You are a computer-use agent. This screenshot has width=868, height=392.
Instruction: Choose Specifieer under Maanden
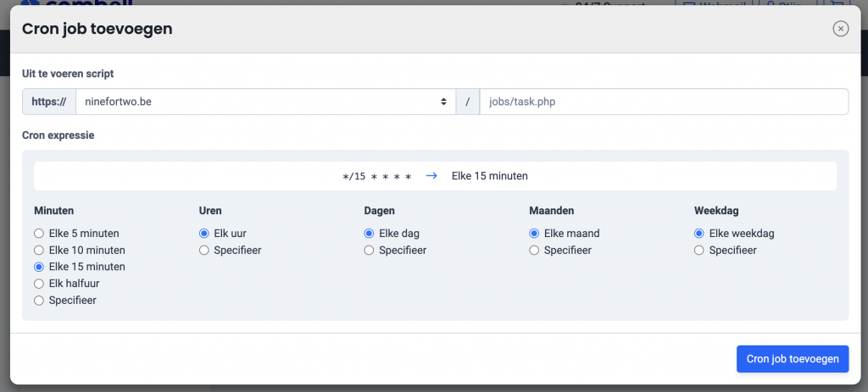coord(534,250)
